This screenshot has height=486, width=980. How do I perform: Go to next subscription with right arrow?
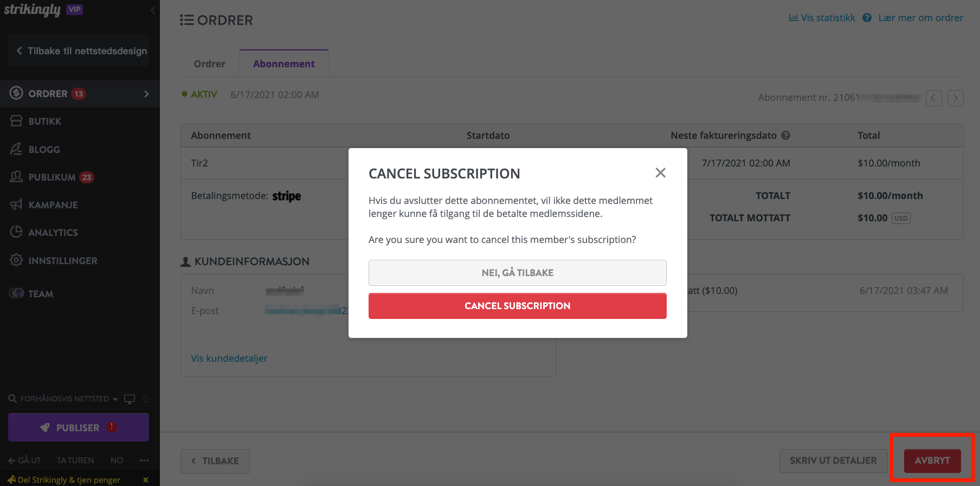click(956, 98)
